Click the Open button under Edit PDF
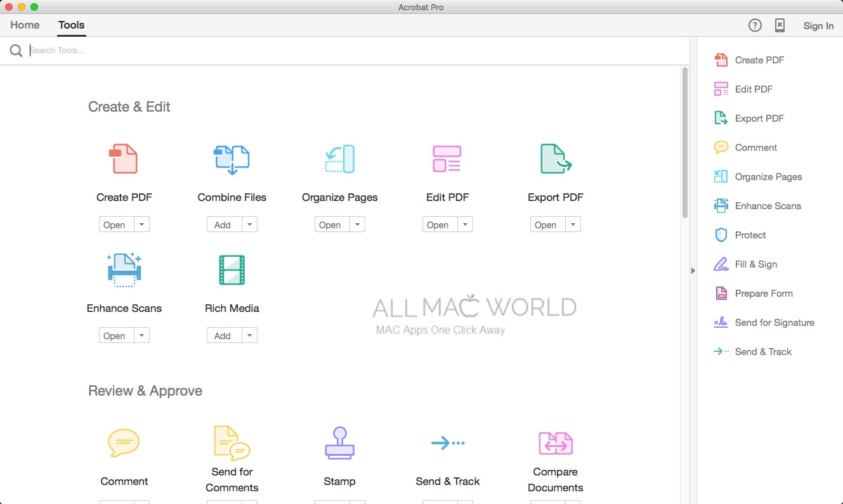The height and width of the screenshot is (504, 843). click(440, 225)
